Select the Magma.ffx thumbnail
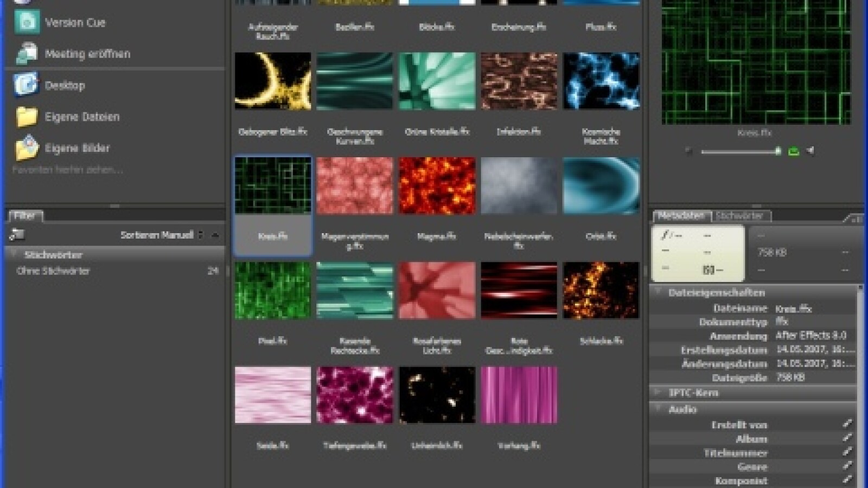The height and width of the screenshot is (488, 868). coord(437,184)
